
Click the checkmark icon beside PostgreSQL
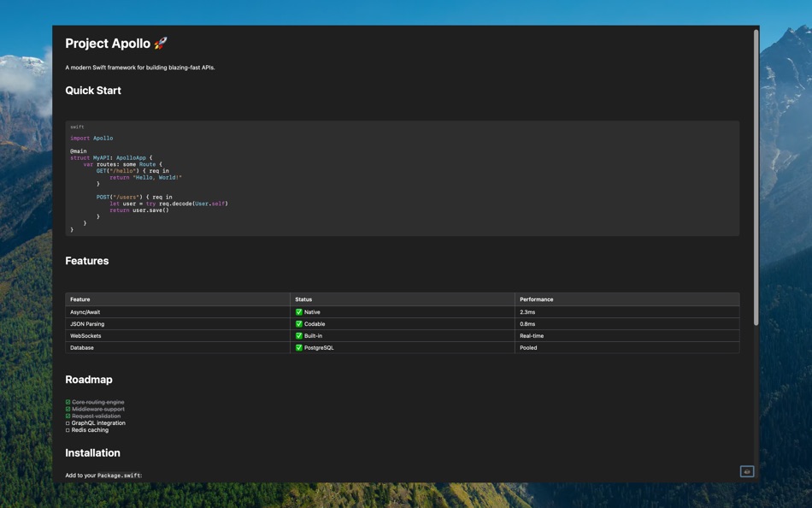298,347
